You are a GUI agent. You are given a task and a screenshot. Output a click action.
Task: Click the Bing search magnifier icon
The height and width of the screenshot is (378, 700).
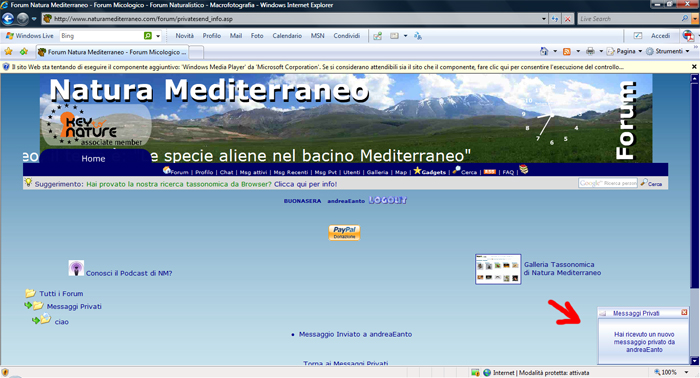pyautogui.click(x=148, y=36)
